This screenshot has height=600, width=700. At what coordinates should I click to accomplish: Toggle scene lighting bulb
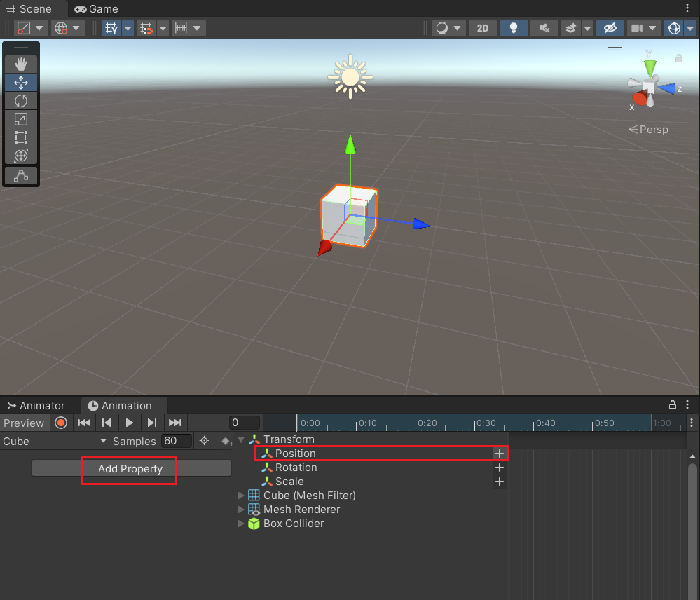514,28
